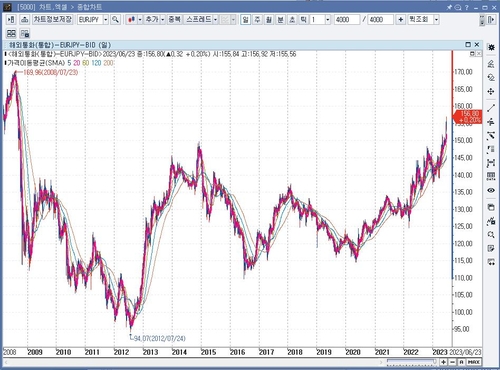500x370 pixels.
Task: Maximize the inner chart pane
Action: point(468,44)
